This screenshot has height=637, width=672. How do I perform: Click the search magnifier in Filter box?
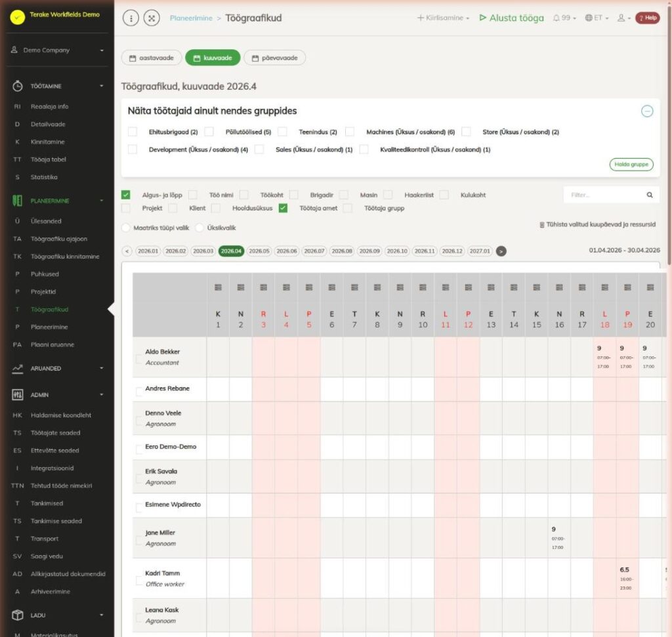pyautogui.click(x=650, y=195)
